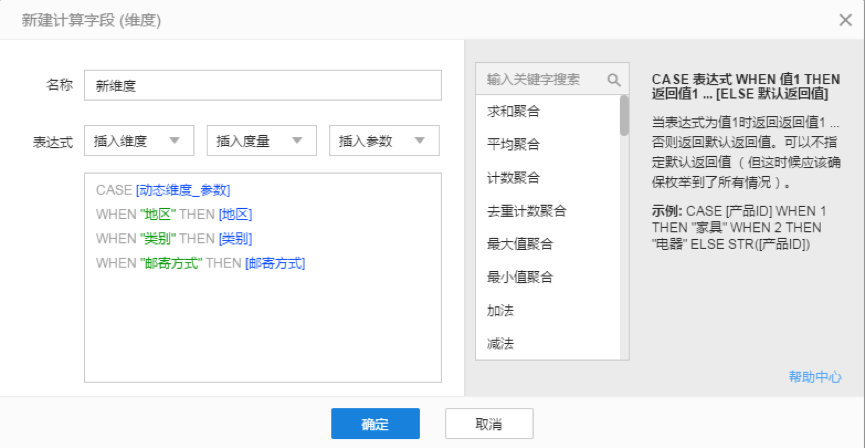
Task: Pick 减法 operator from list
Action: [500, 343]
